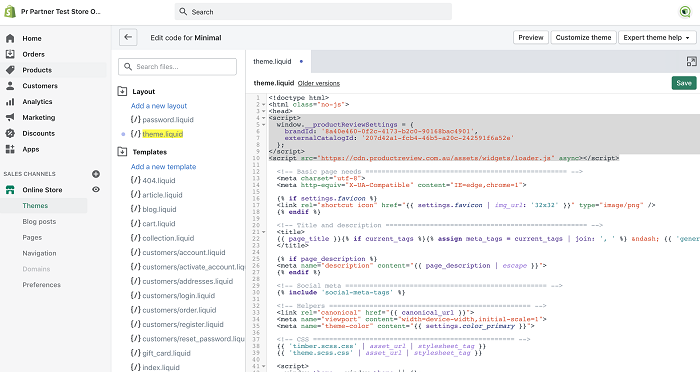Click the top Search field
700x372 pixels.
click(313, 12)
